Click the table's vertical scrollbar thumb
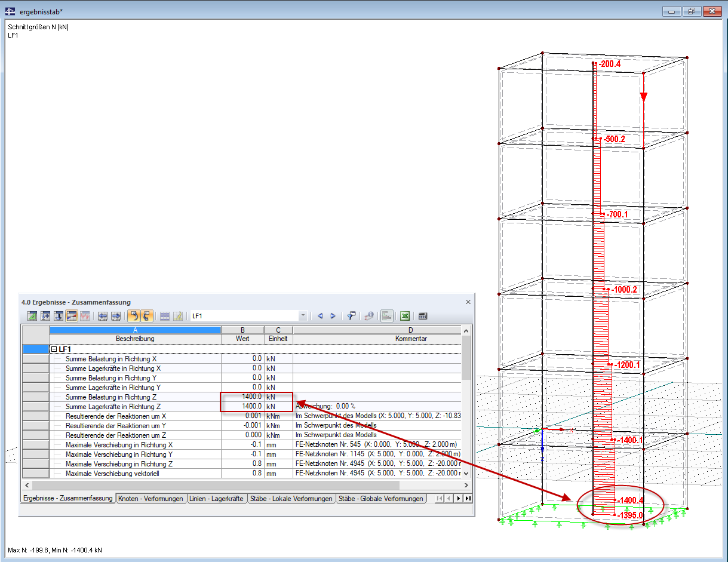This screenshot has height=562, width=728. [x=466, y=357]
